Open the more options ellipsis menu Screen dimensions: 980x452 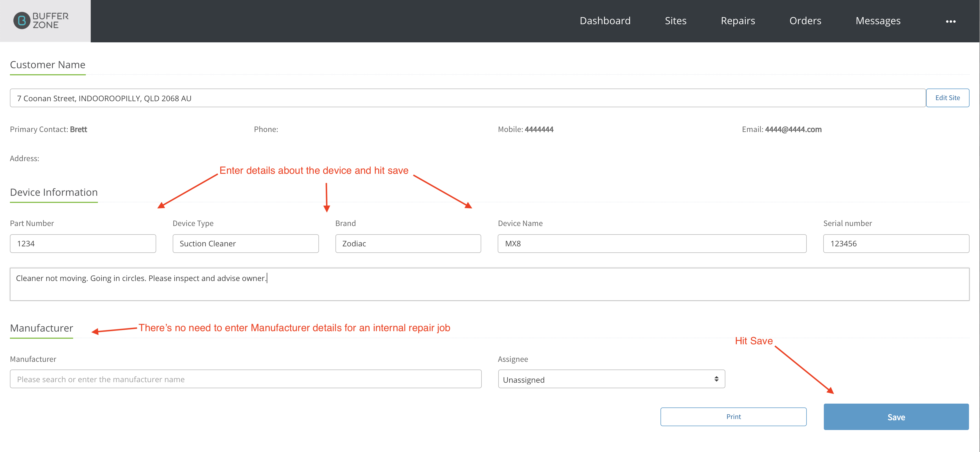(950, 21)
